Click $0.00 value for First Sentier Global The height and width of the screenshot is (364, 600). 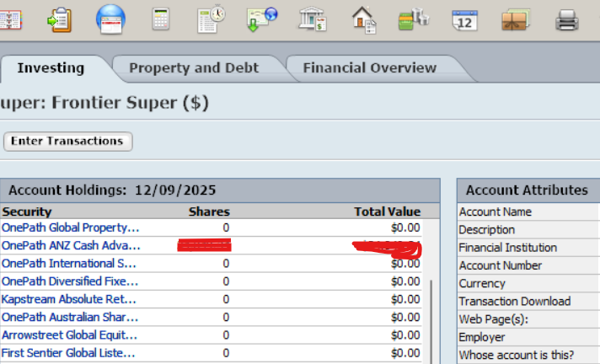[x=405, y=353]
